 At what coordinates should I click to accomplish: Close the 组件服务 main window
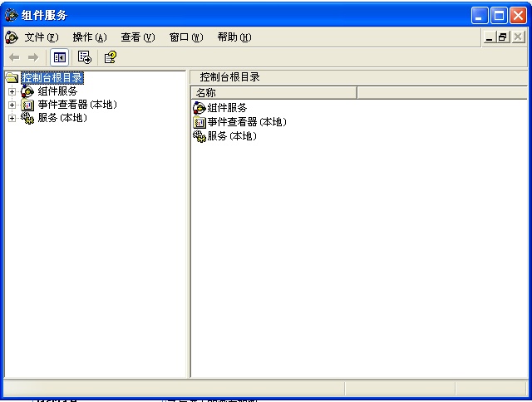pos(519,16)
